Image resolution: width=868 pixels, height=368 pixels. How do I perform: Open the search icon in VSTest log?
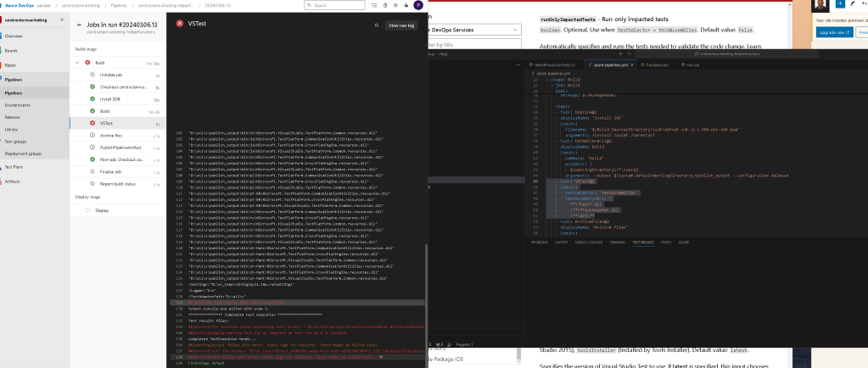tap(377, 25)
